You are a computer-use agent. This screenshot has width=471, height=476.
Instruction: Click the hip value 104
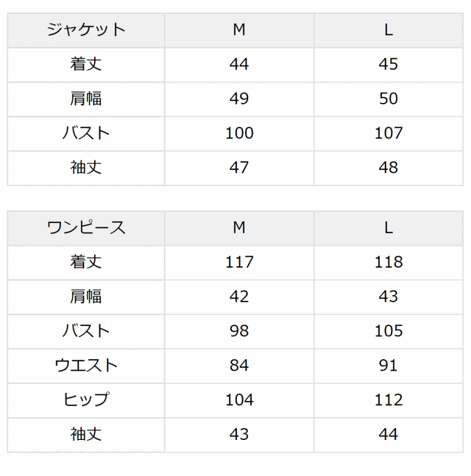(x=239, y=399)
